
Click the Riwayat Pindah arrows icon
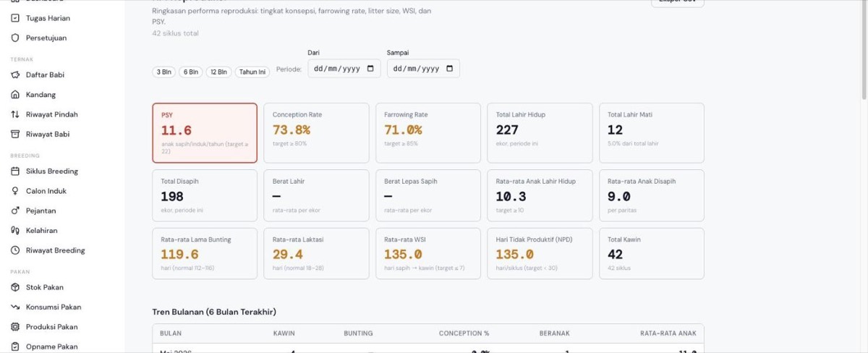[x=15, y=114]
